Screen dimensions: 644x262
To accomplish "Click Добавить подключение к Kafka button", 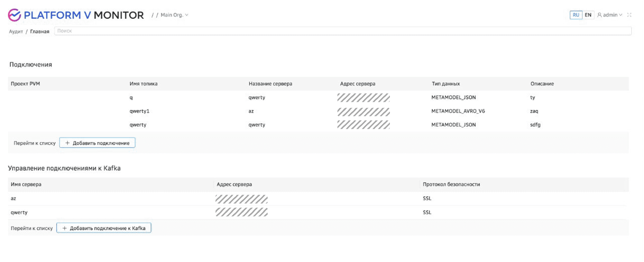I will coord(104,228).
